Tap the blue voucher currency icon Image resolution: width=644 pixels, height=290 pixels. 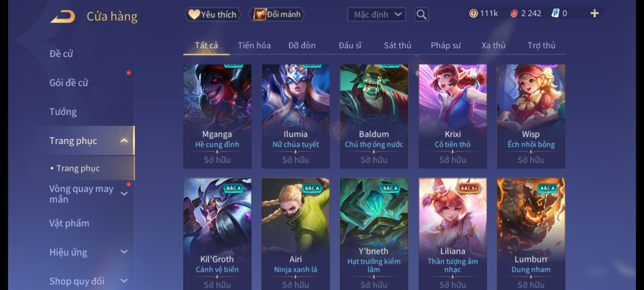(555, 13)
